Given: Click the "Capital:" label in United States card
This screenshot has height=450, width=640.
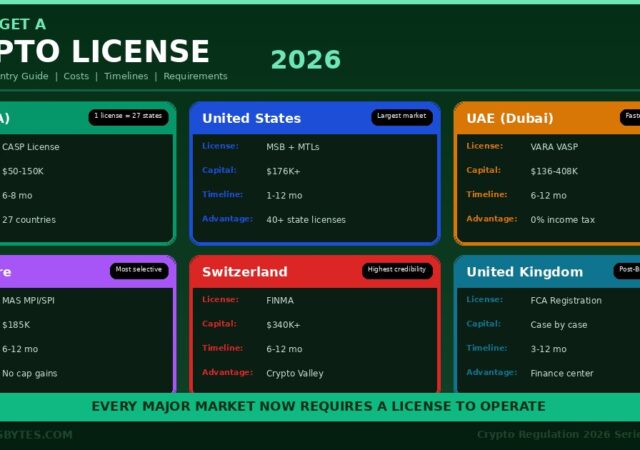Looking at the screenshot, I should tap(219, 170).
